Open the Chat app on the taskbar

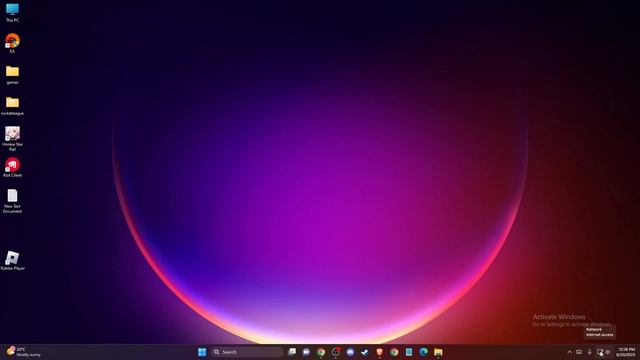click(x=306, y=352)
